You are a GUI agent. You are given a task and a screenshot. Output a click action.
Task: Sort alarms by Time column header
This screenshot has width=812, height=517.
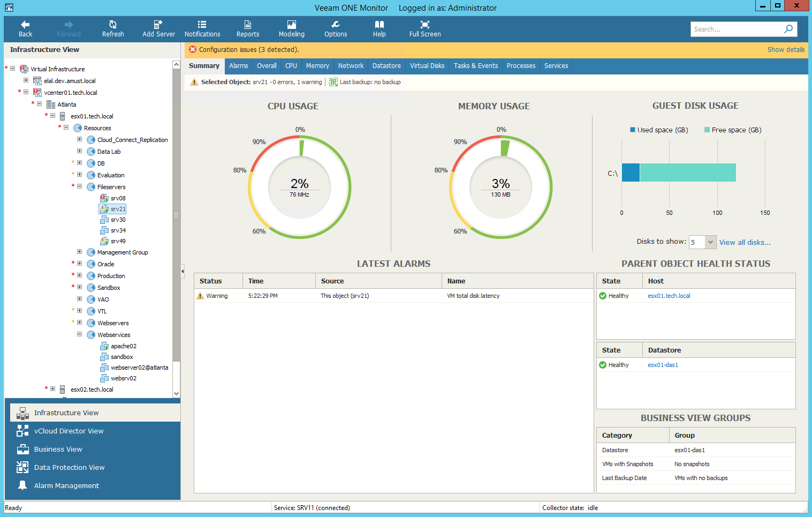click(x=279, y=281)
